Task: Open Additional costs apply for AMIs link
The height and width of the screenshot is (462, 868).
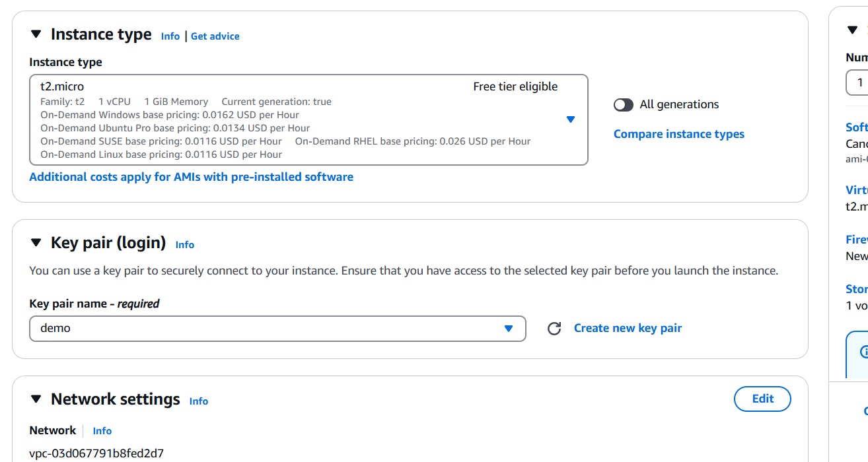Action: pos(192,177)
